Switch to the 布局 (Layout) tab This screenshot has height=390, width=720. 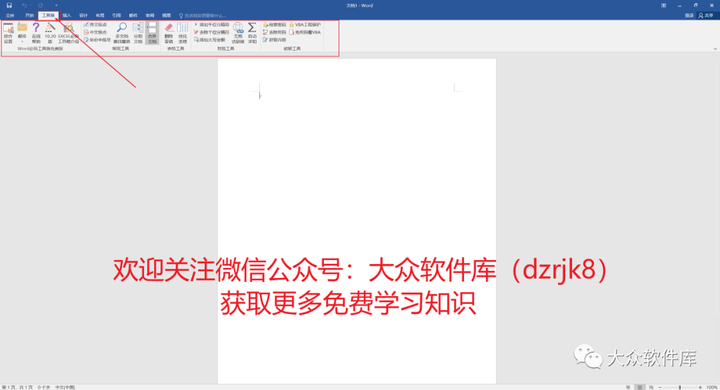point(100,16)
